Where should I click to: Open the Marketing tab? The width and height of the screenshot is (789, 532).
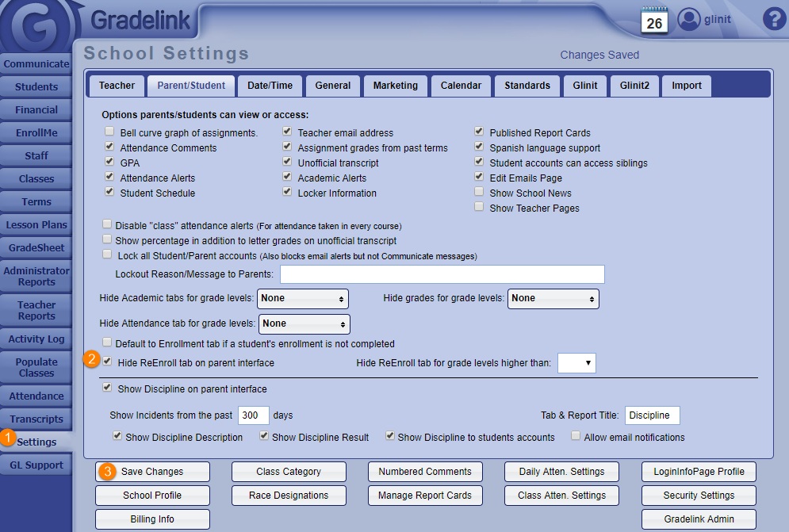[x=395, y=86]
